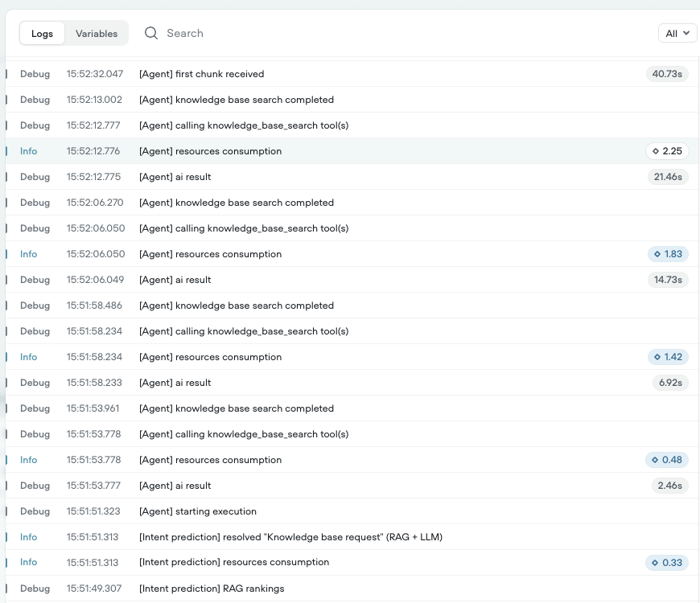Open the resolved Knowledge base request log
Viewport: 700px width, 603px height.
tap(290, 537)
